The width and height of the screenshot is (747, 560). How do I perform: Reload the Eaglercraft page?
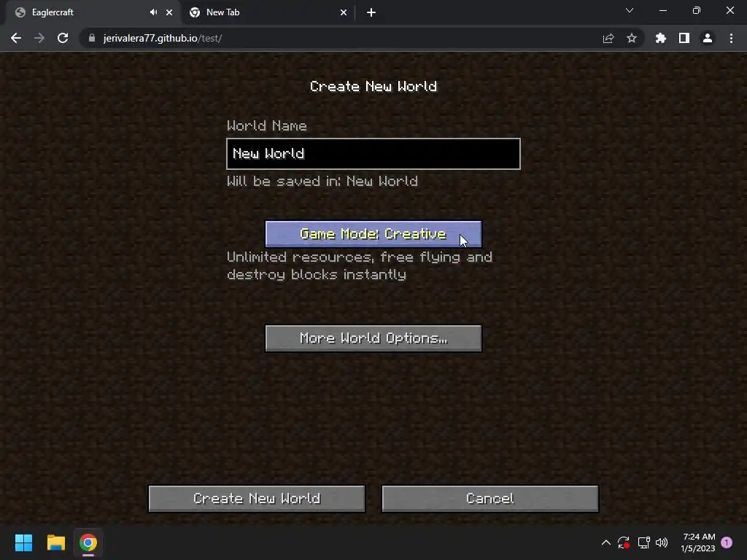63,38
